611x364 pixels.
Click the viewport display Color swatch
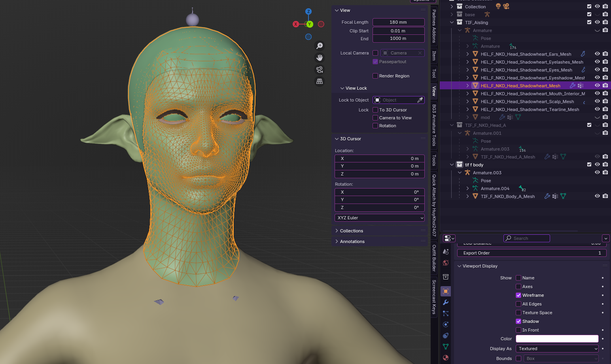pos(557,339)
